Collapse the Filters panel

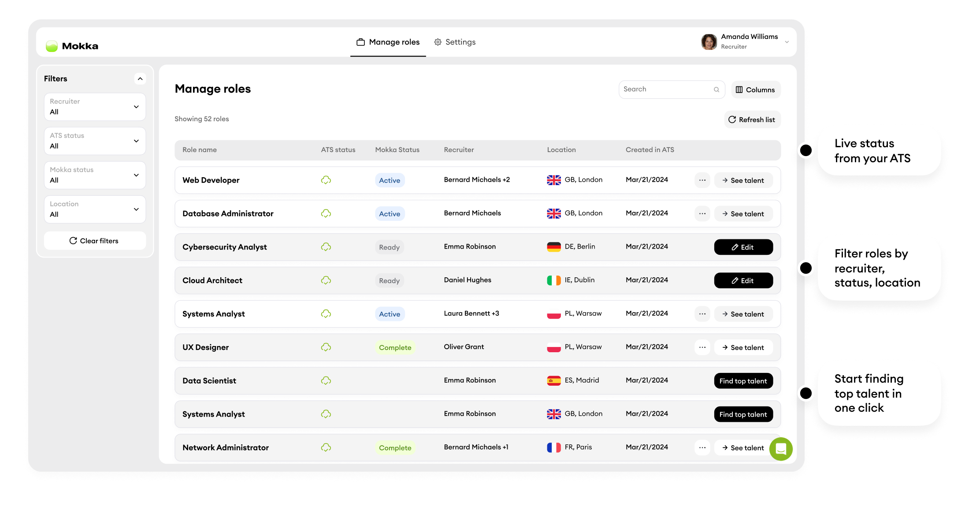click(x=140, y=78)
